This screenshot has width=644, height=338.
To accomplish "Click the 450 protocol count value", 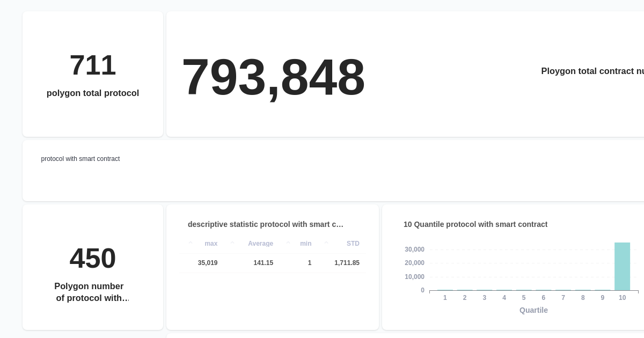I will [x=92, y=258].
